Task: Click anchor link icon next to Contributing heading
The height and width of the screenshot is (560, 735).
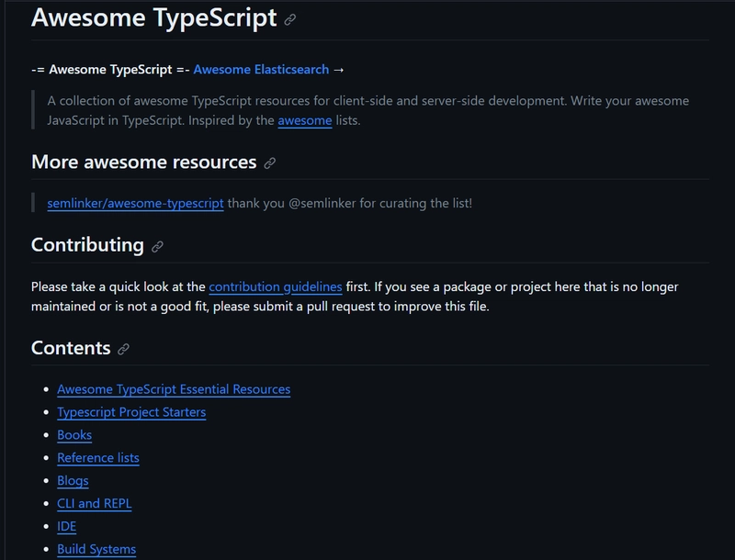Action: click(157, 246)
